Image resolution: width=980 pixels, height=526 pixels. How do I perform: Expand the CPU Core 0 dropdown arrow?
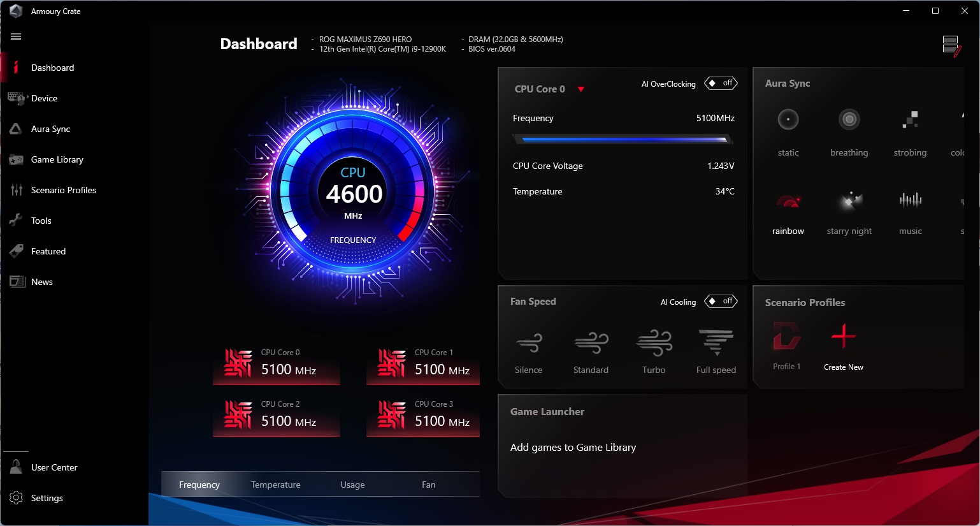coord(580,89)
